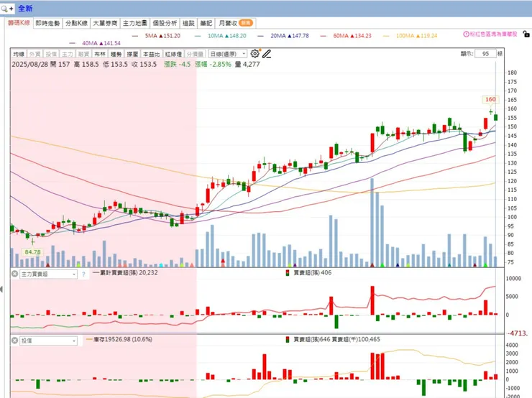
Task: Click the 100MA 119.24 legend entry
Action: coord(411,36)
